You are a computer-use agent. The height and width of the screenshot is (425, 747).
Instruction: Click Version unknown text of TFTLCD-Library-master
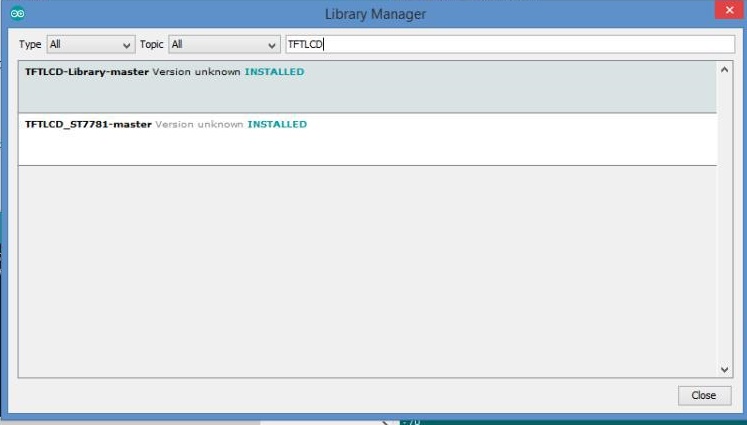click(x=196, y=72)
